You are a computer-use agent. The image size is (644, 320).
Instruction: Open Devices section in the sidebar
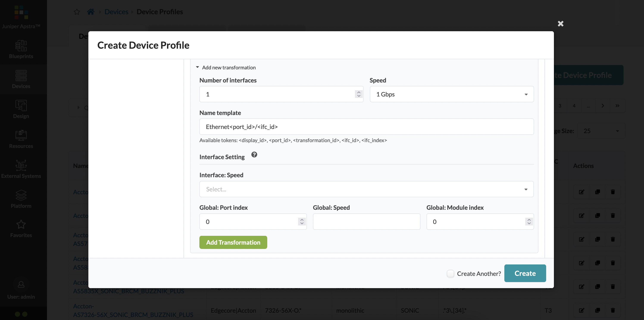coord(21,79)
